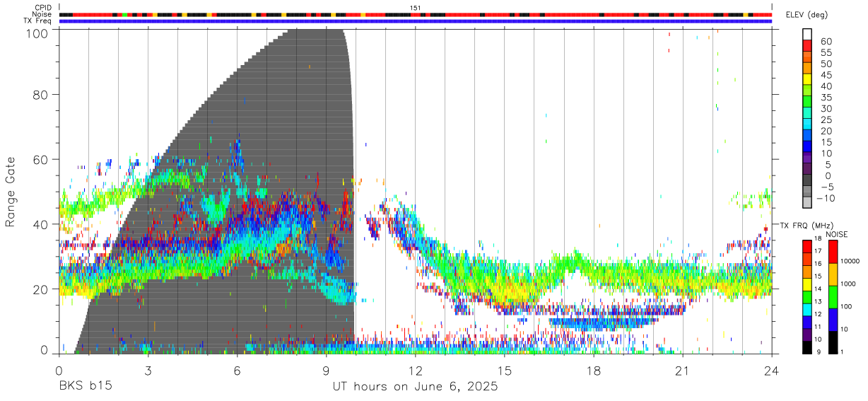Click the TX frequency legend value 18

coord(818,239)
